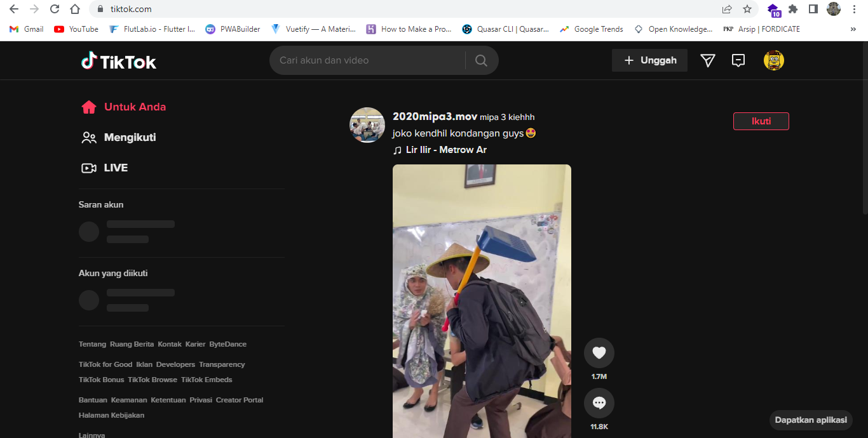Click the like heart on the video
This screenshot has height=438, width=868.
click(x=599, y=353)
